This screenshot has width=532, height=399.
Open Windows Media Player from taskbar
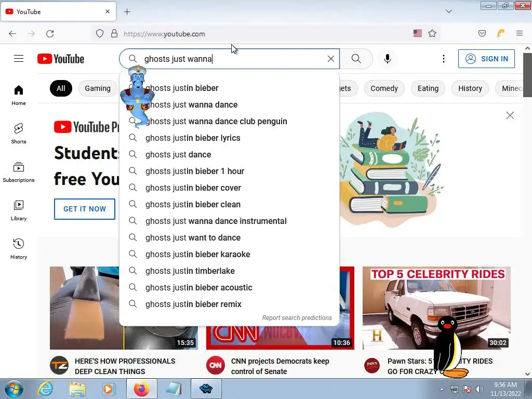tap(109, 389)
